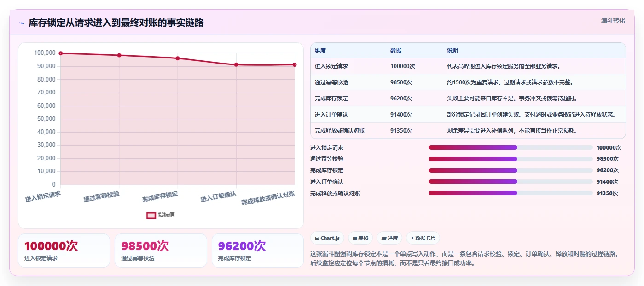This screenshot has width=644, height=286.
Task: Click the 完成释放或确认对账 table row cell
Action: point(348,131)
